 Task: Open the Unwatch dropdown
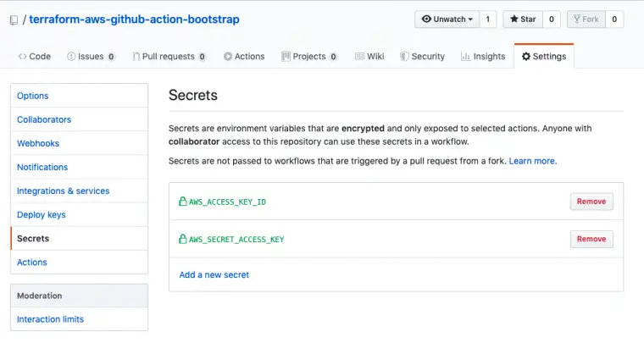click(447, 19)
